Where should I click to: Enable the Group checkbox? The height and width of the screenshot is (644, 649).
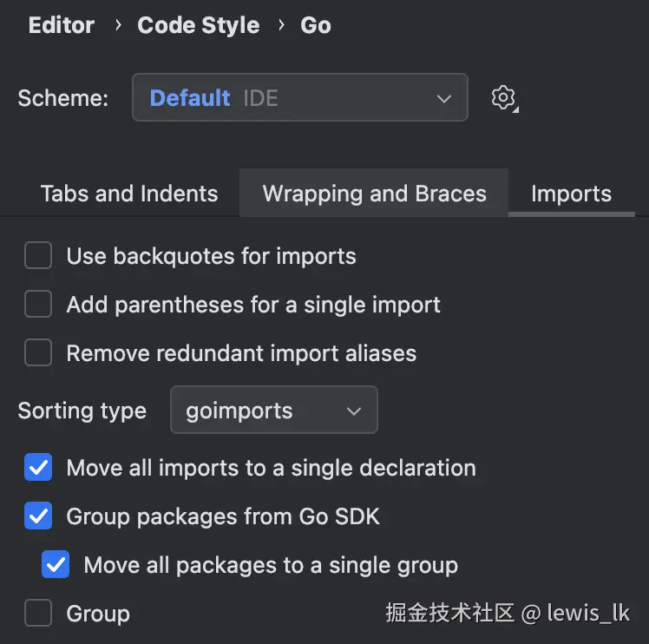click(38, 614)
